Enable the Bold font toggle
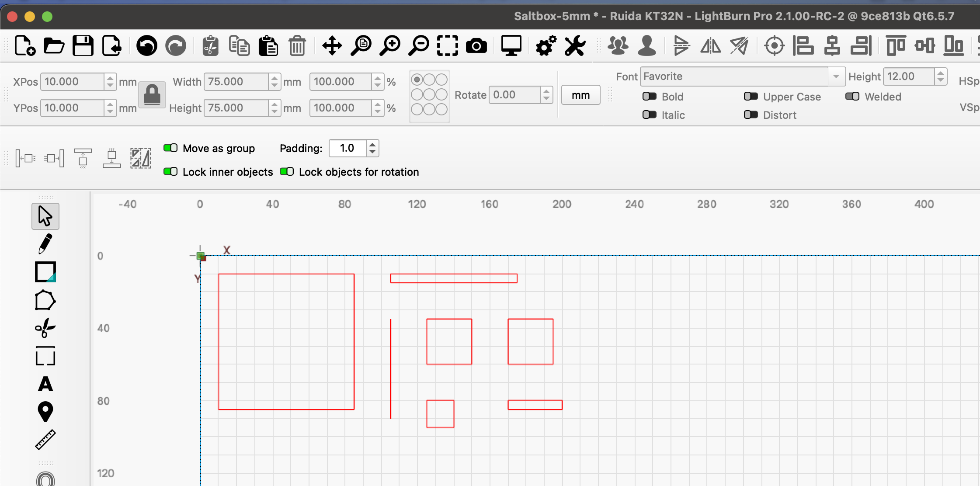The width and height of the screenshot is (980, 486). [650, 97]
